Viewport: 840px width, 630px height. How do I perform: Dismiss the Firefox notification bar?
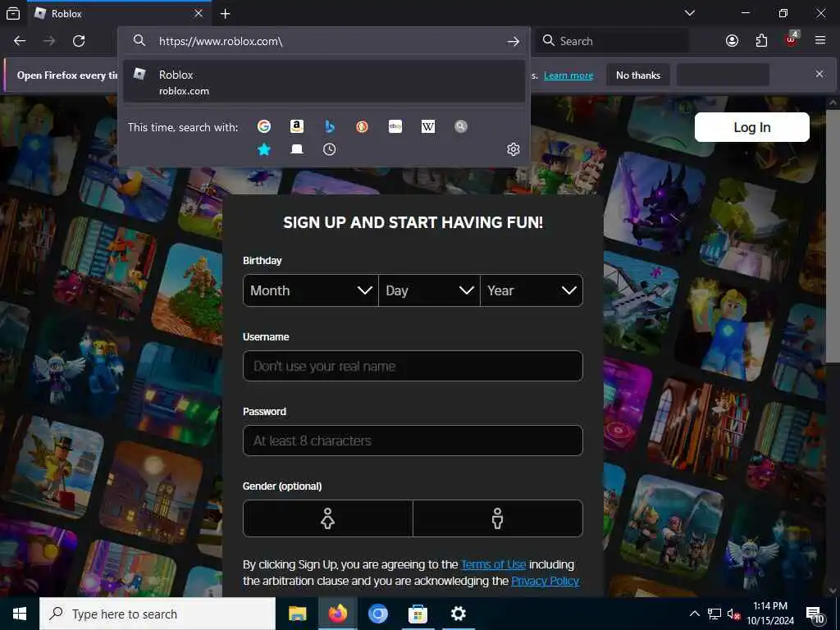click(x=819, y=74)
